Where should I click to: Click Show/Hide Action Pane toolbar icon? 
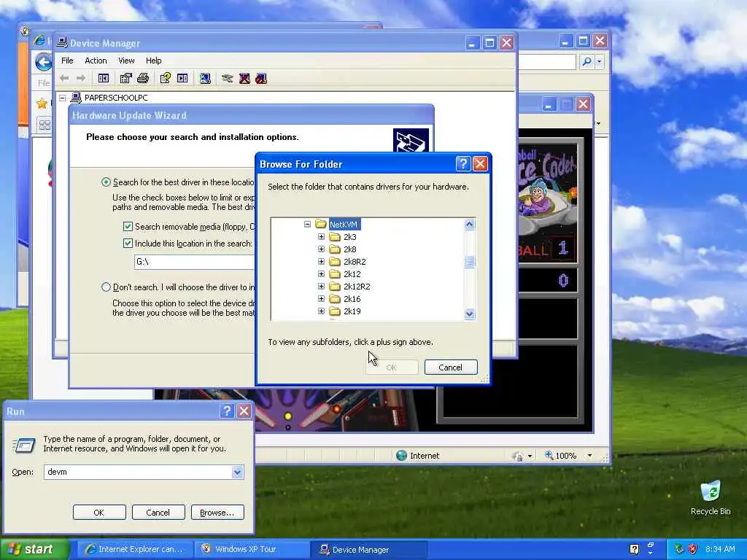pyautogui.click(x=182, y=79)
